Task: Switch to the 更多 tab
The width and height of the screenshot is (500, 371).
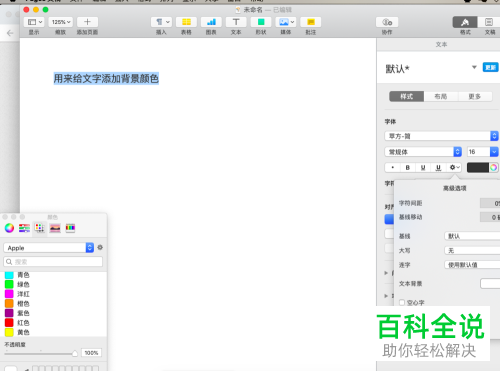Action: pyautogui.click(x=475, y=97)
